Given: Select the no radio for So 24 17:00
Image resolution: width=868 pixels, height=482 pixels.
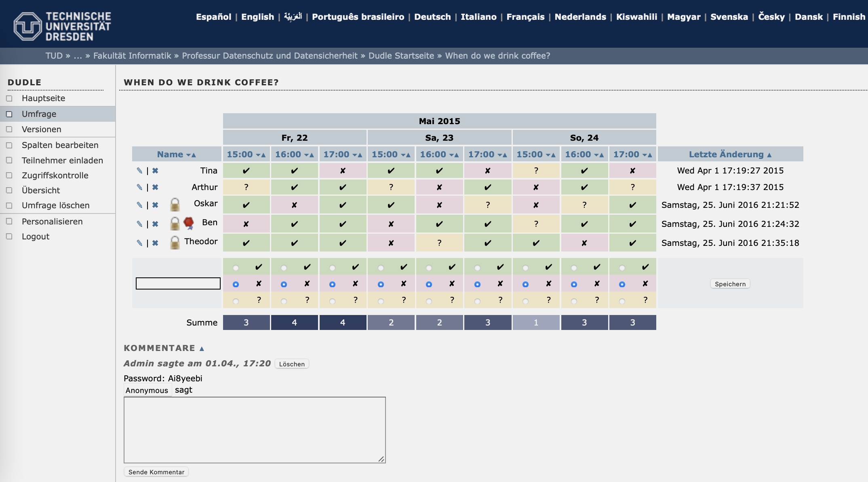Looking at the screenshot, I should pos(622,284).
